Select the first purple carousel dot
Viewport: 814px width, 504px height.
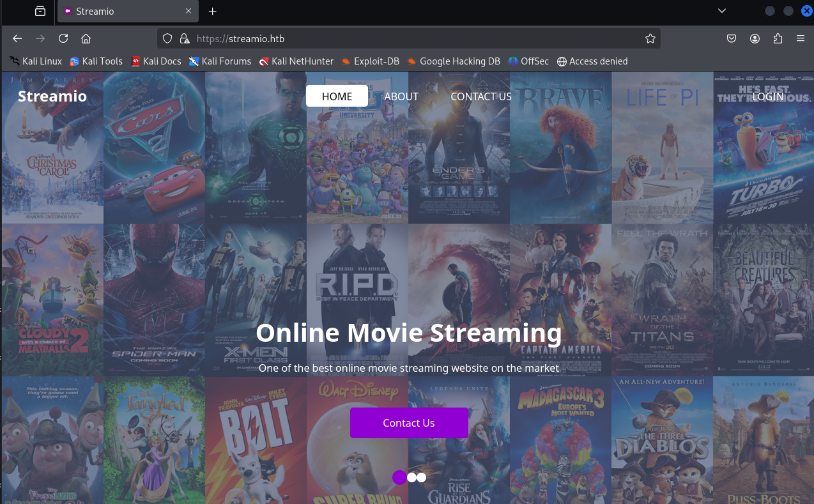click(399, 477)
